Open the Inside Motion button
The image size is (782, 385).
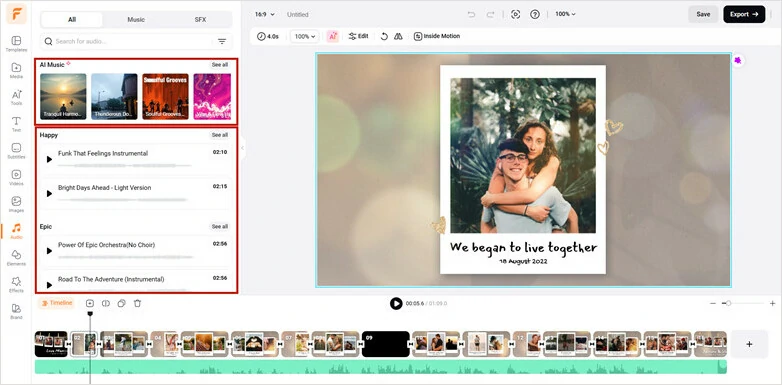tap(437, 36)
